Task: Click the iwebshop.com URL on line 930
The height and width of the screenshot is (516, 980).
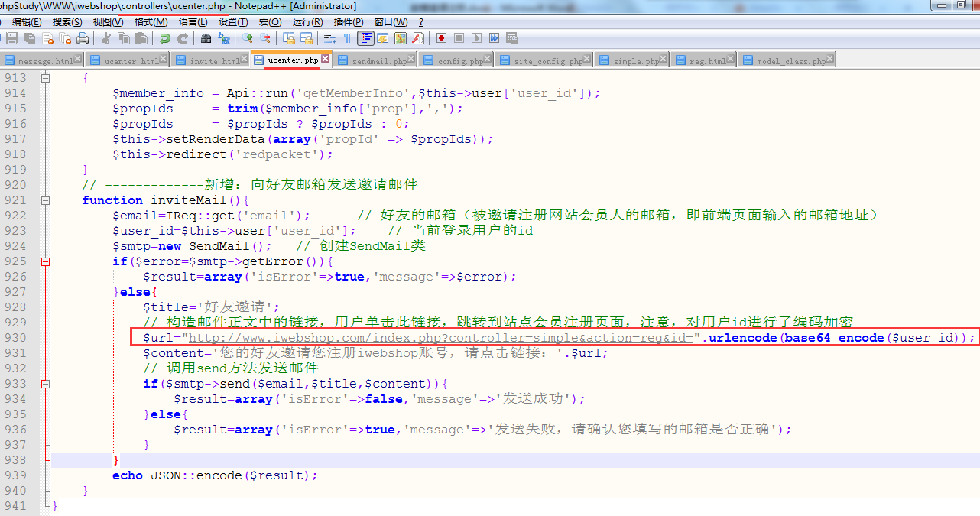Action: pyautogui.click(x=440, y=338)
